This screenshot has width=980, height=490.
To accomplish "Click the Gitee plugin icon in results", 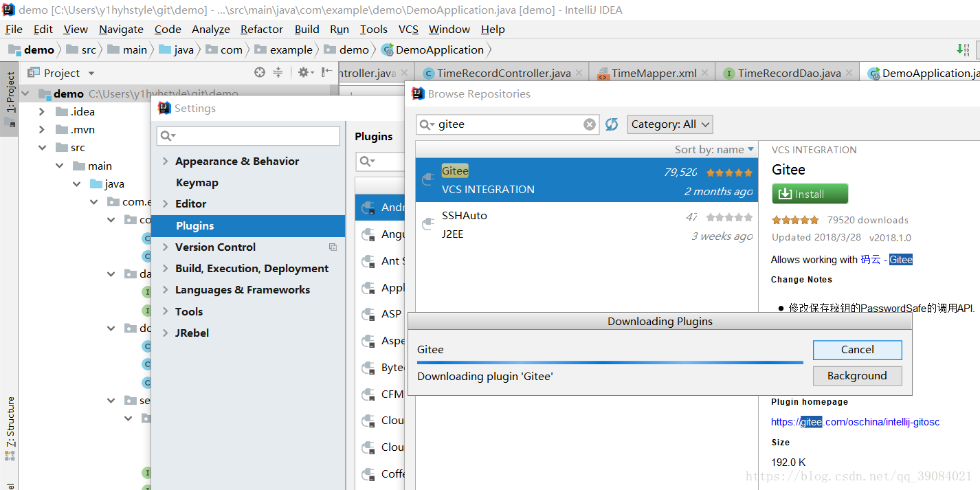I will pyautogui.click(x=428, y=179).
